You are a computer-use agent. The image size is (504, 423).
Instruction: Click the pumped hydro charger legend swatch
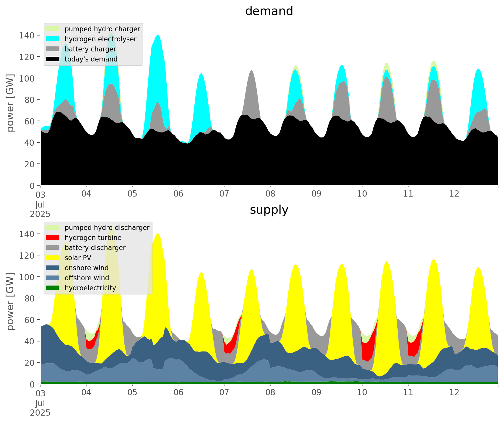53,29
